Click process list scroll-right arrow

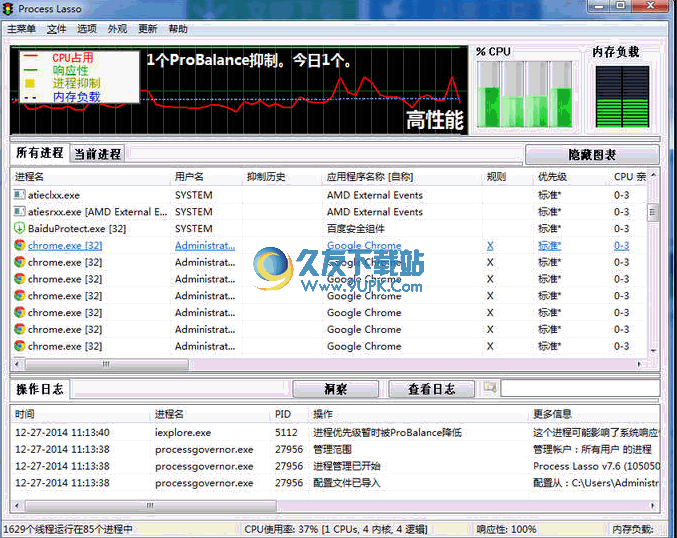(639, 364)
